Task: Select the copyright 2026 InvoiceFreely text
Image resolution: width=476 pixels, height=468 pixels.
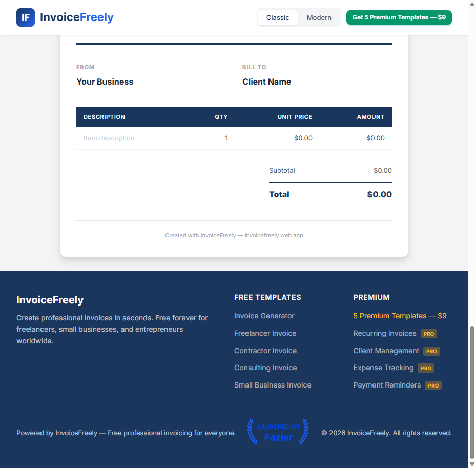Action: click(x=386, y=433)
